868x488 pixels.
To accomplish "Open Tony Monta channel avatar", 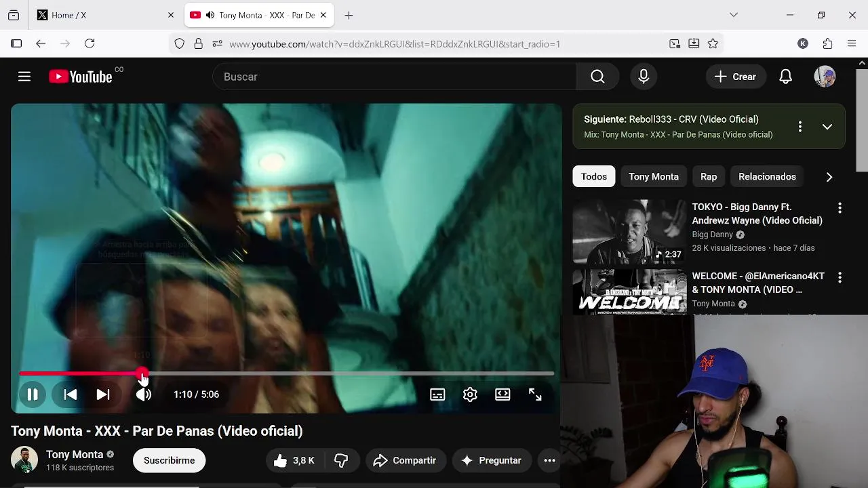I will pyautogui.click(x=24, y=460).
